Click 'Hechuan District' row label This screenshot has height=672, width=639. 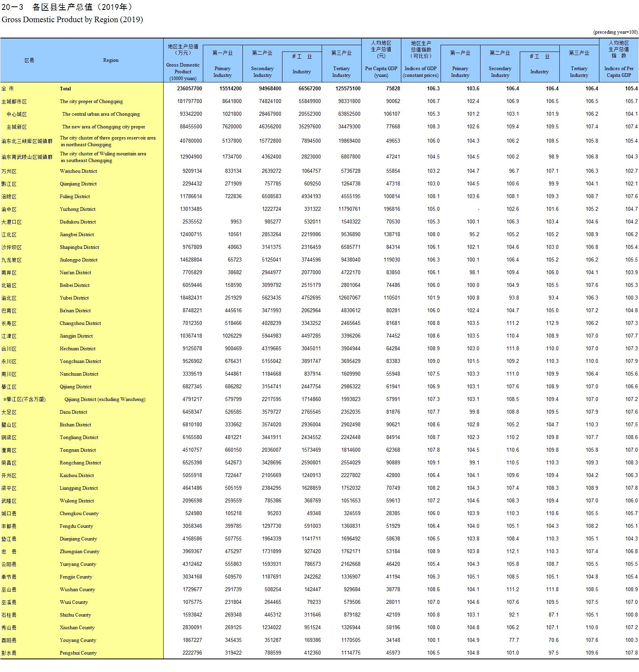78,349
